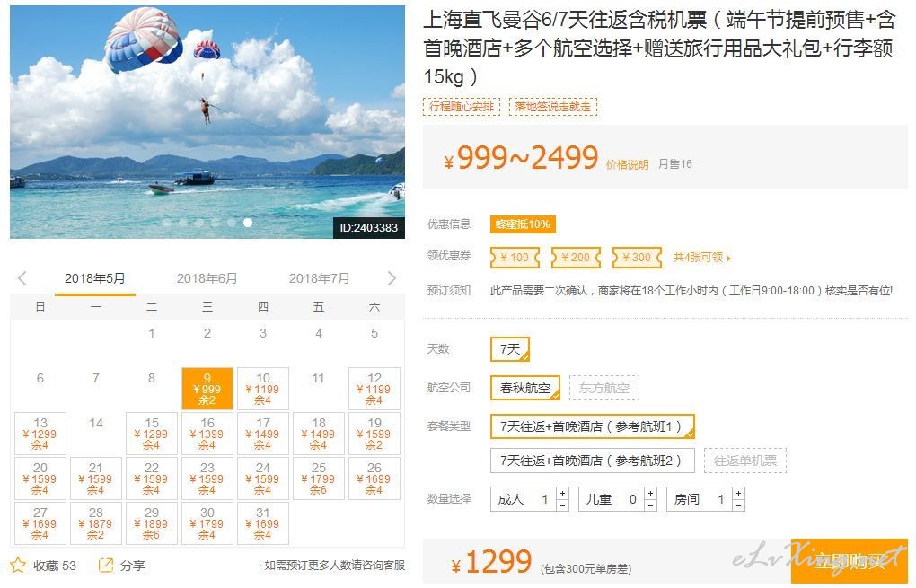
Task: Select the 7天 duration option
Action: pos(510,349)
